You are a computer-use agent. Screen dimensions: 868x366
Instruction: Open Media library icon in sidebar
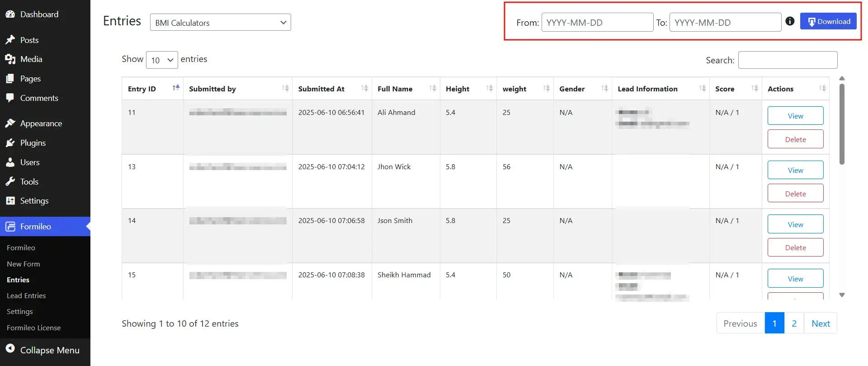click(x=10, y=59)
